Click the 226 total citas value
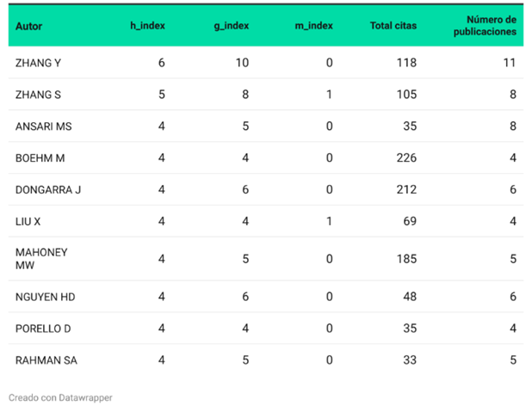Viewport: 532px width, 412px height. 406,158
